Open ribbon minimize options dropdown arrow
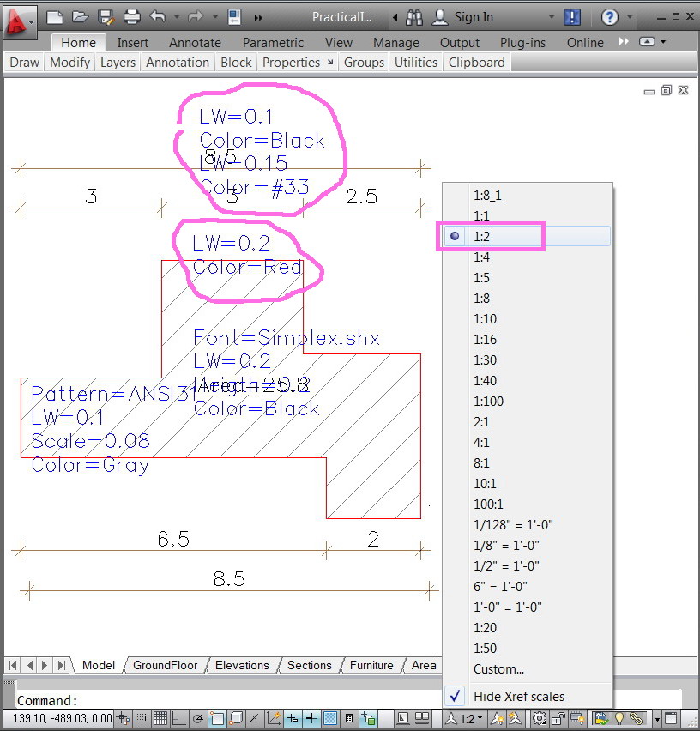The width and height of the screenshot is (700, 731). (663, 41)
